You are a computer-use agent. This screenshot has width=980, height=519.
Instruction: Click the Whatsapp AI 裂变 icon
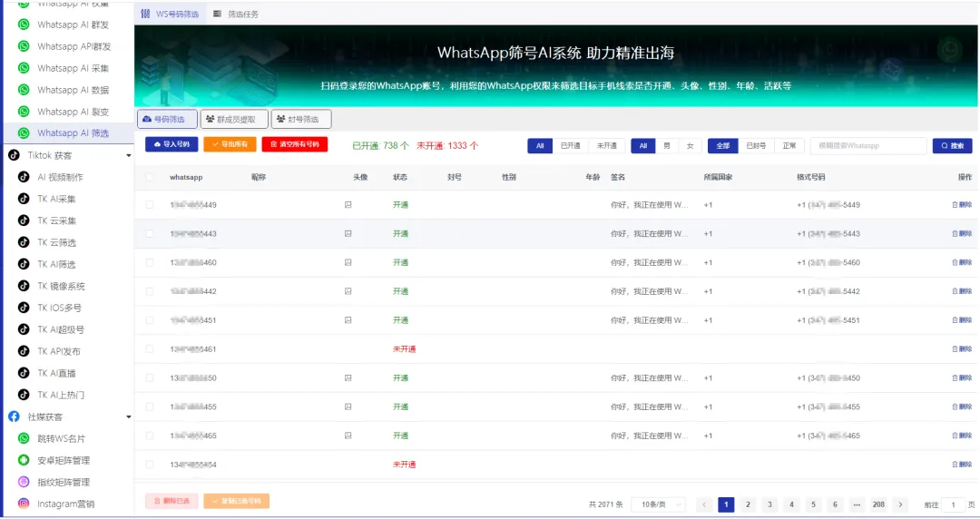click(24, 112)
